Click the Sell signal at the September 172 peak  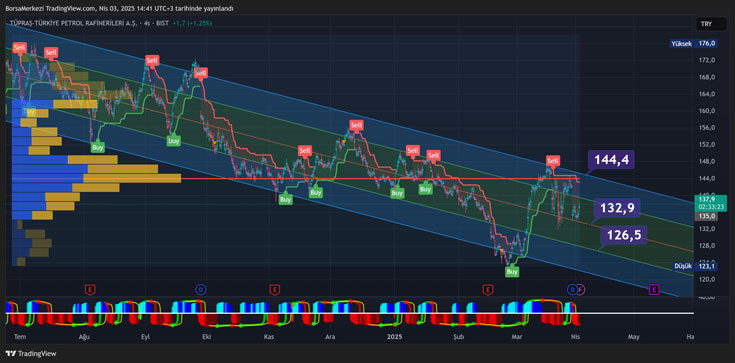pyautogui.click(x=152, y=60)
